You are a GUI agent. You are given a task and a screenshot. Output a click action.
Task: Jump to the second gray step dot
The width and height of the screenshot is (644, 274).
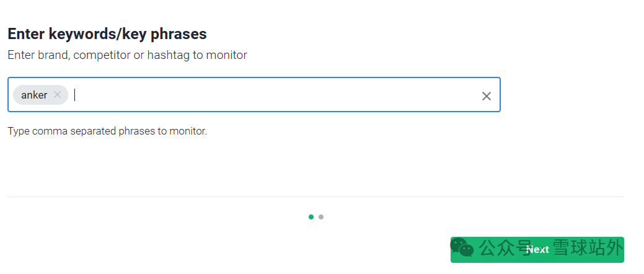[x=321, y=217]
